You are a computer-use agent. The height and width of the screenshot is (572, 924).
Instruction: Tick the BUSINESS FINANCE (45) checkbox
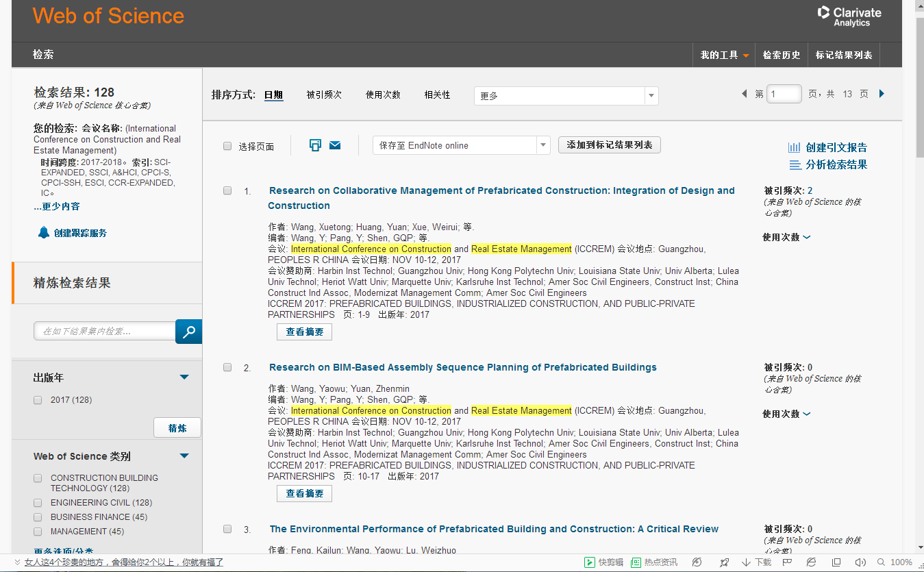coord(38,517)
